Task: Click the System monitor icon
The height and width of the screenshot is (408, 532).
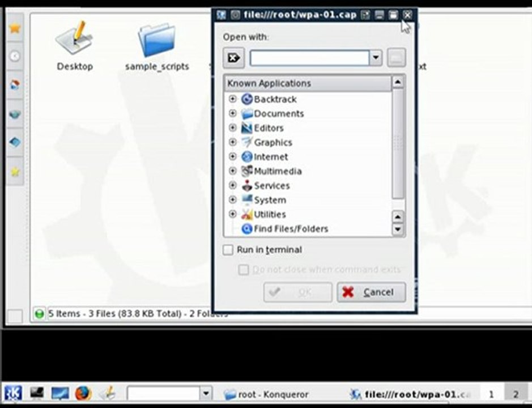Action: pos(247,200)
